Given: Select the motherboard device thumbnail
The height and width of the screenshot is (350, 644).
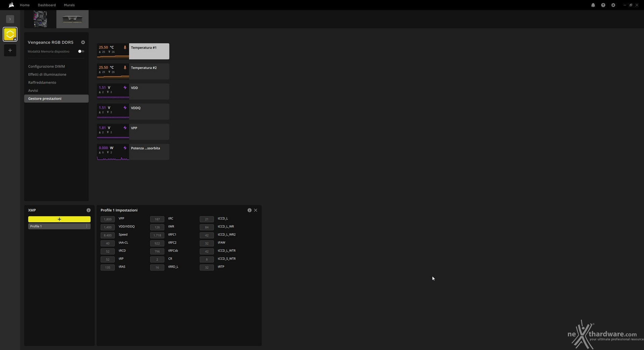Looking at the screenshot, I should click(x=40, y=19).
